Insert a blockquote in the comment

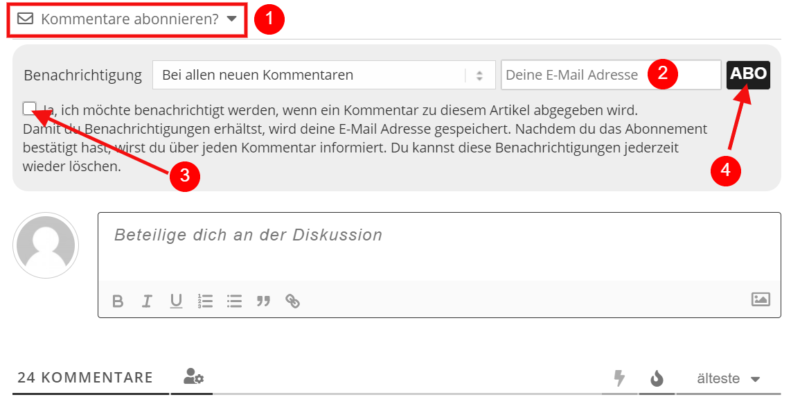pyautogui.click(x=263, y=301)
